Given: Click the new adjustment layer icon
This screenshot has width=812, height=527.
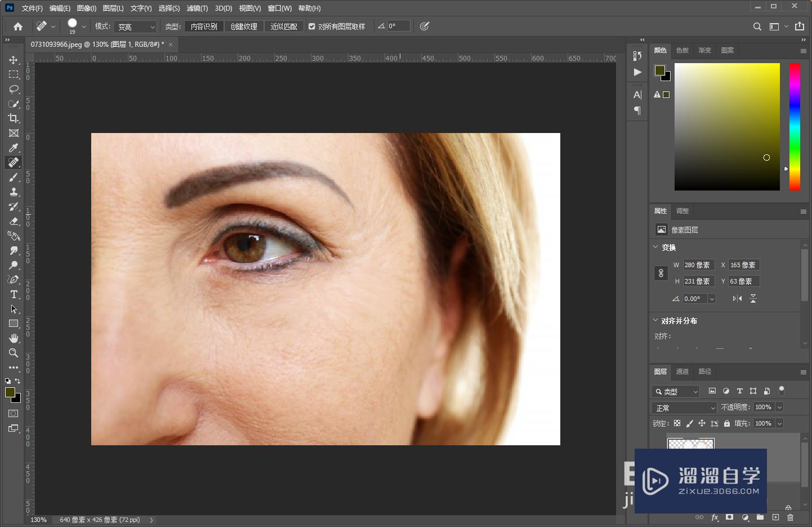Looking at the screenshot, I should (745, 517).
